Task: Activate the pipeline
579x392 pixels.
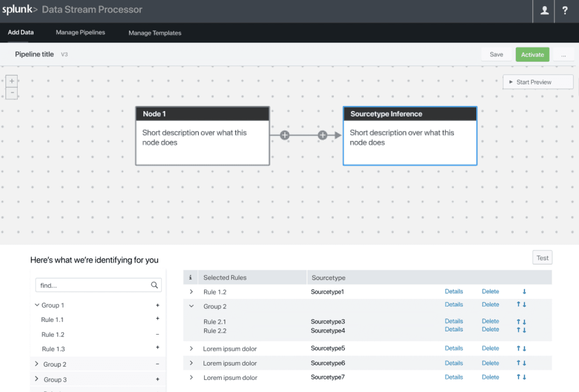Action: point(532,55)
